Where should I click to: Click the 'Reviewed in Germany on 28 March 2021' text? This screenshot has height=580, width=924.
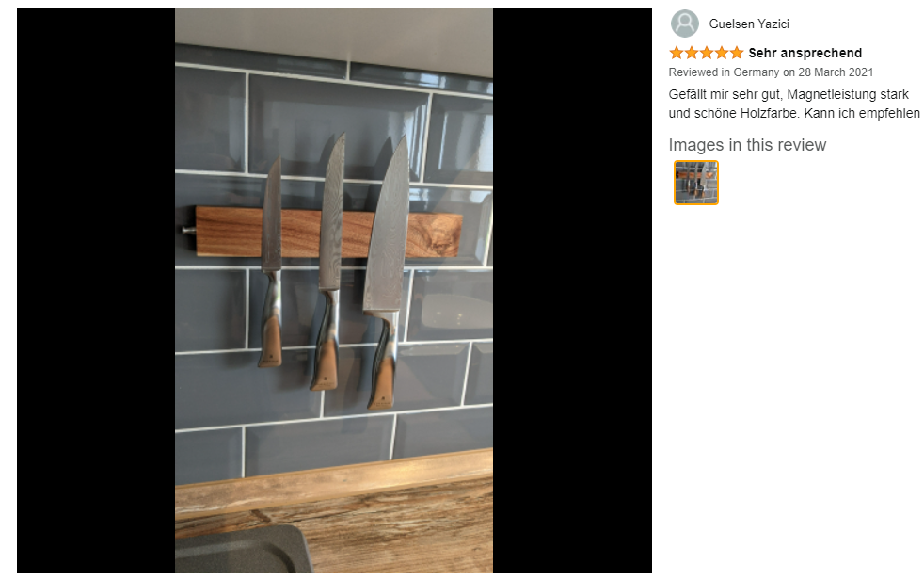coord(771,72)
